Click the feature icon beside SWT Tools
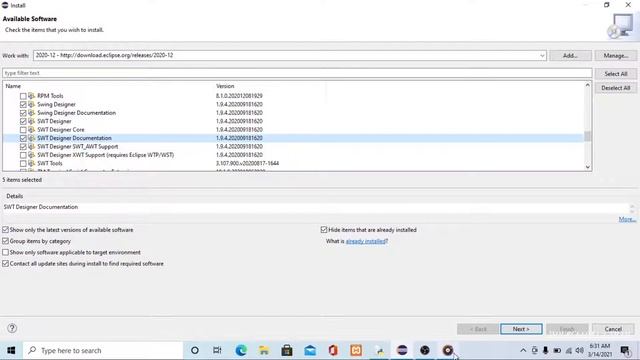 coord(31,163)
